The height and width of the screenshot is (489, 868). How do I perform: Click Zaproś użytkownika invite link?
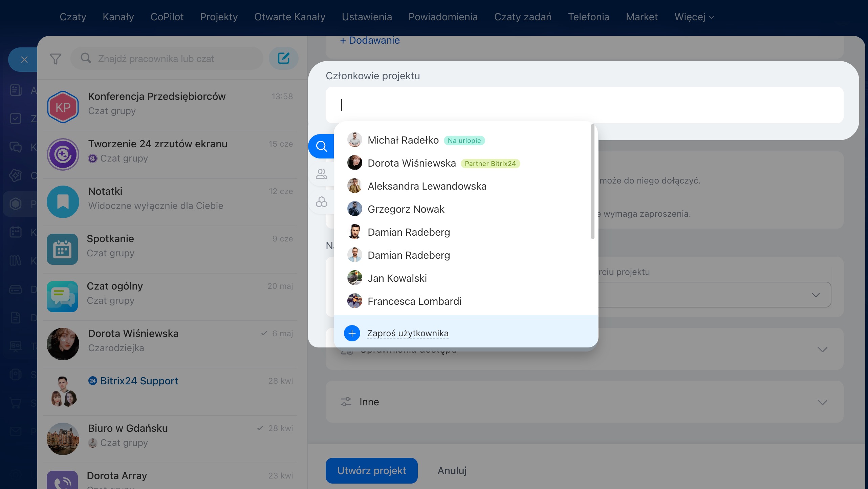408,333
